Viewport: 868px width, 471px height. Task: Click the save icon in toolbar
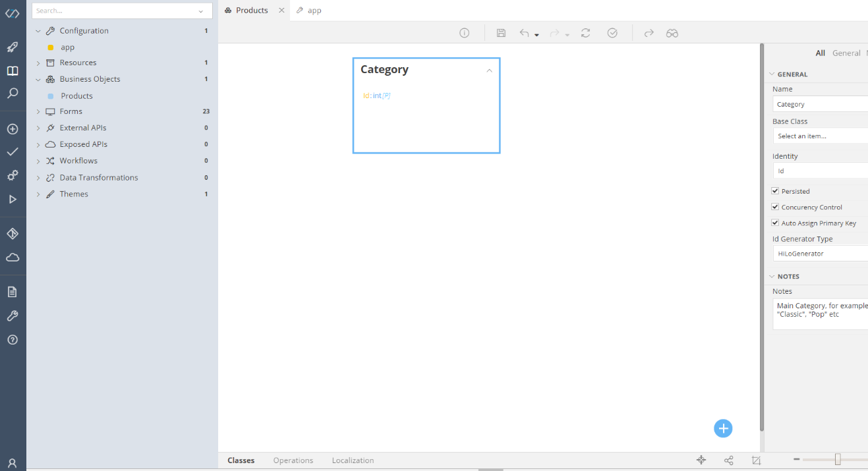tap(501, 33)
